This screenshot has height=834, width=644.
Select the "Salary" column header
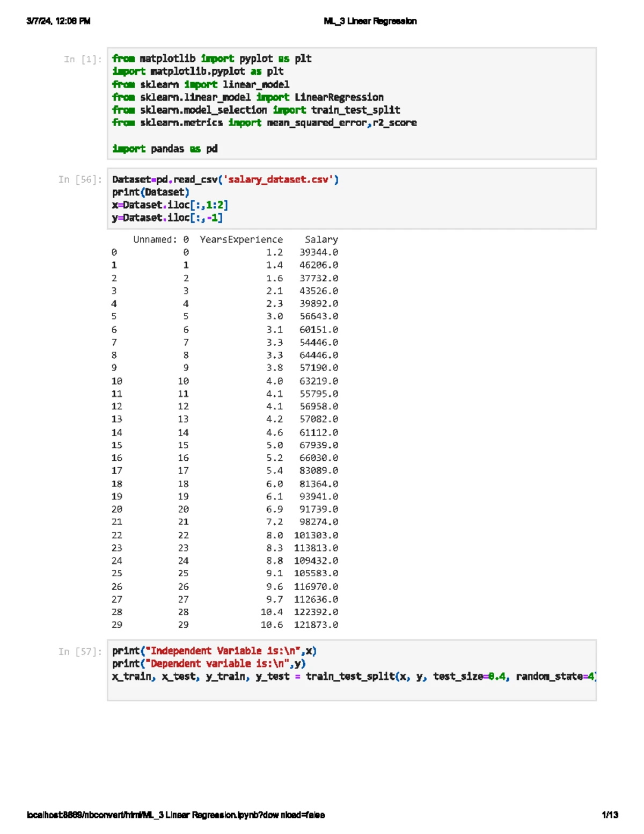point(321,240)
